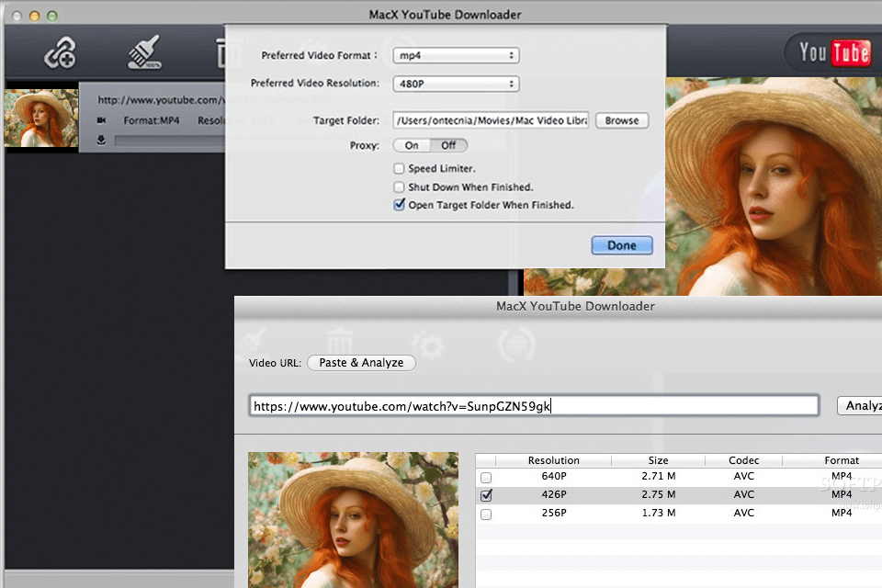Tick the 640P resolution checkbox
The image size is (882, 588).
486,478
